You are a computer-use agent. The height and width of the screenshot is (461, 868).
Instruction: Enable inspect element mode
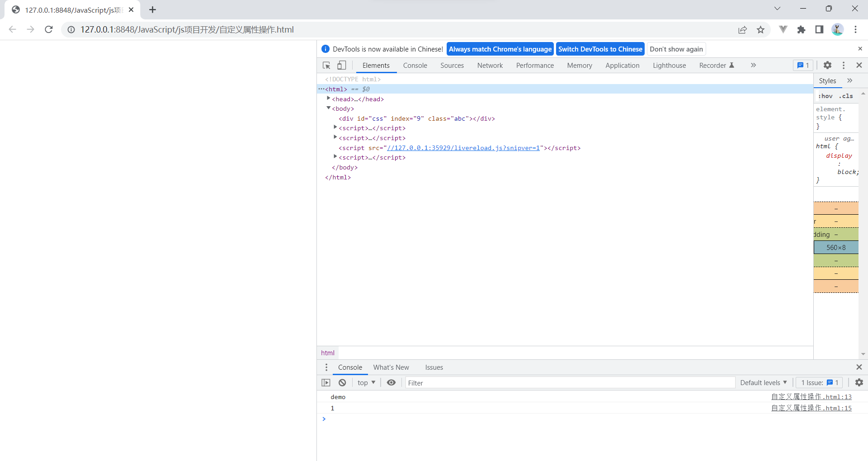326,65
